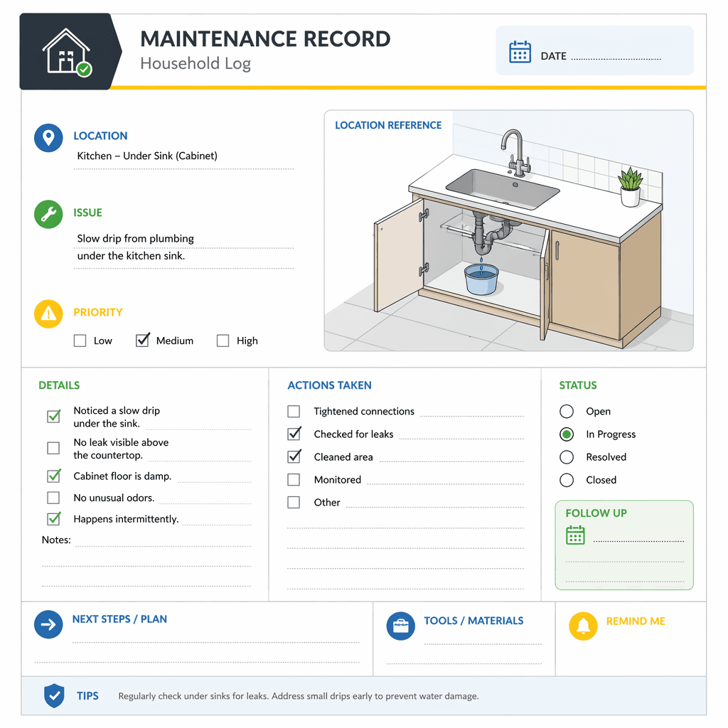The image size is (728, 728).
Task: Click the STATUS section heading
Action: coord(578,385)
